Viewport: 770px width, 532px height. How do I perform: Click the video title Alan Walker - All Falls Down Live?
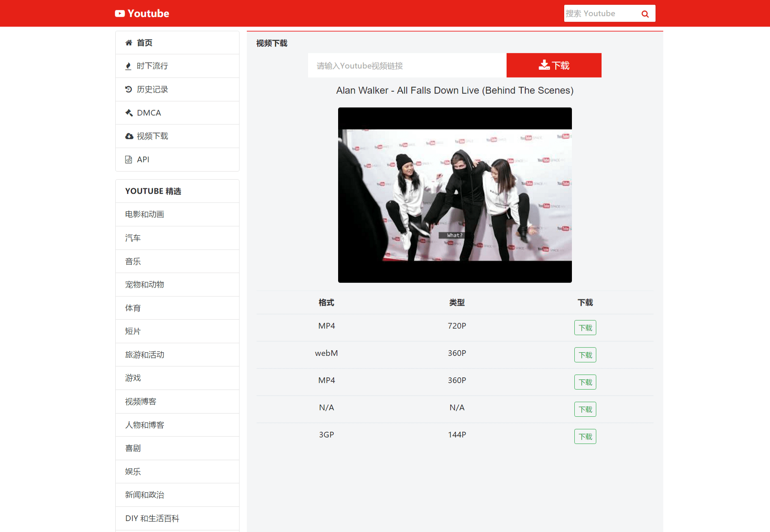455,90
